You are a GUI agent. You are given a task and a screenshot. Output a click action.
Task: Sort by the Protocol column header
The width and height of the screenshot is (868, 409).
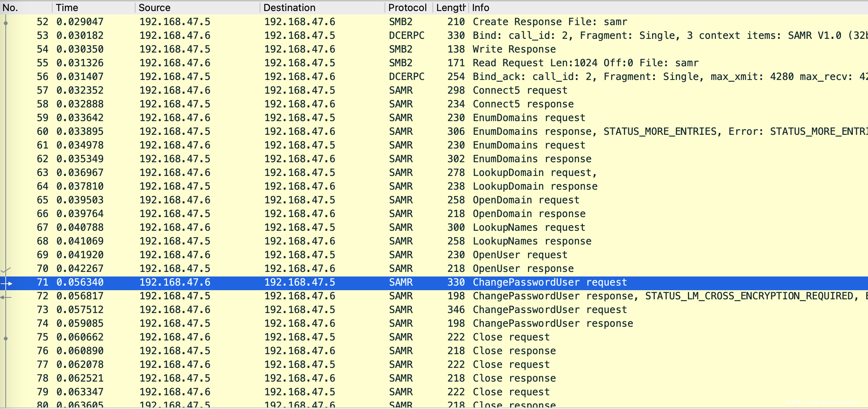[x=409, y=8]
